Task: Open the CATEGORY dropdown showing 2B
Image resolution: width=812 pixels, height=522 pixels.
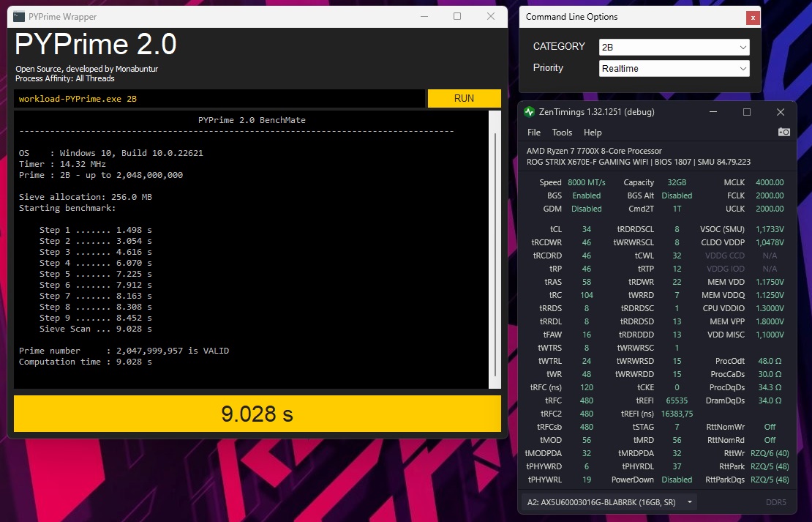Action: tap(674, 47)
